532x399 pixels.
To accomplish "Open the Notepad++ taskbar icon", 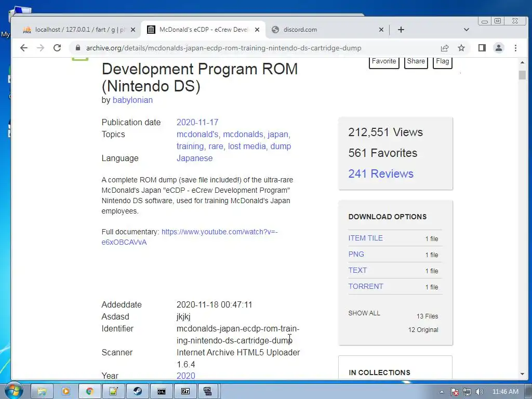I will pos(113,392).
